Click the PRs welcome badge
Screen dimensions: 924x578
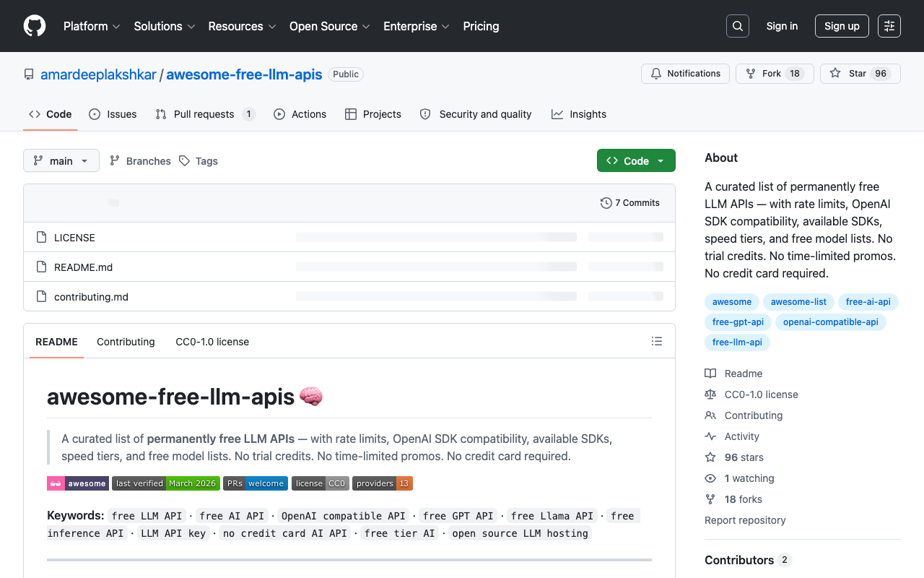(256, 483)
